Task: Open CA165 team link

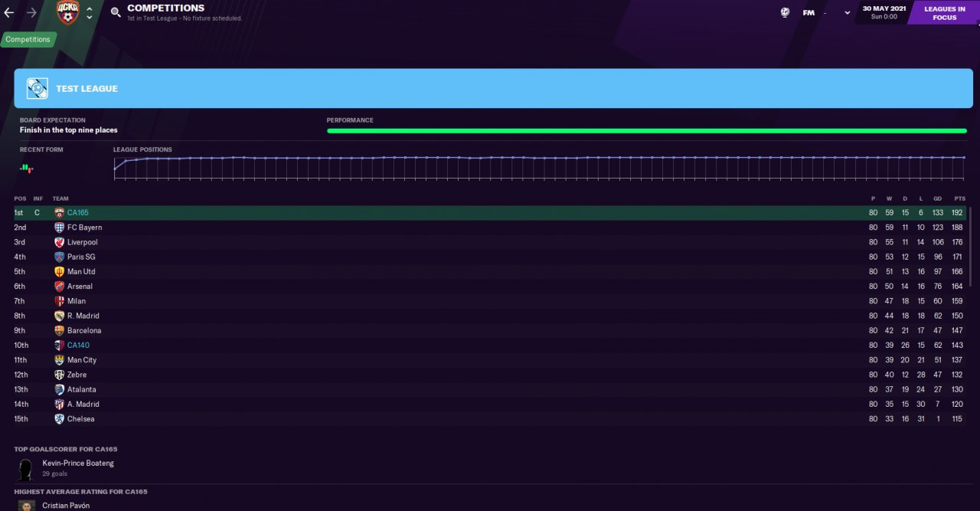Action: [x=78, y=213]
